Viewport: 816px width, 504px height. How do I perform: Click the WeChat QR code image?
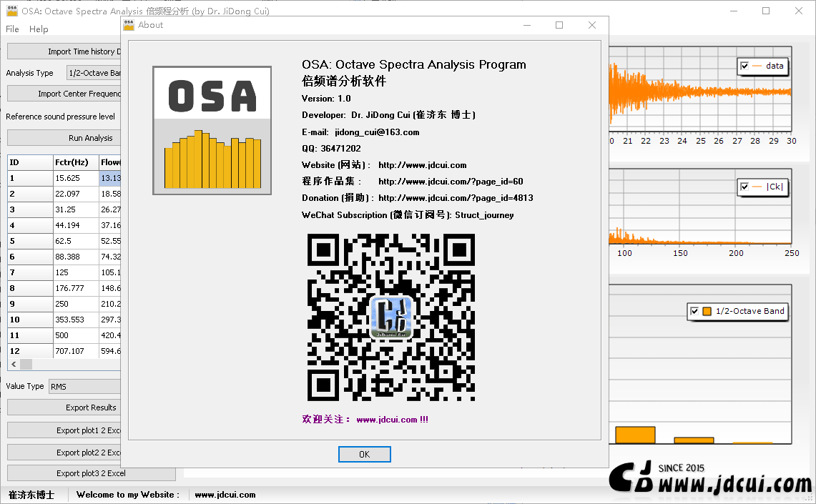[390, 317]
